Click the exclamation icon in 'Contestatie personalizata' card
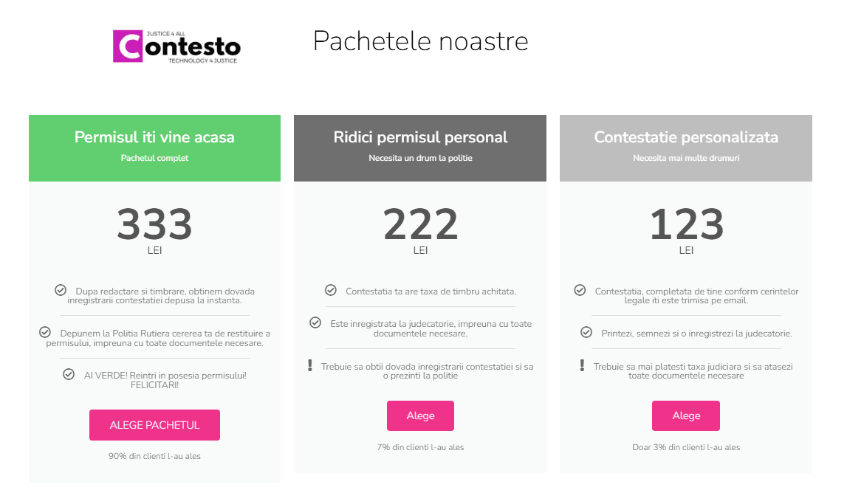Viewport: 864px width, 504px height. pyautogui.click(x=583, y=367)
